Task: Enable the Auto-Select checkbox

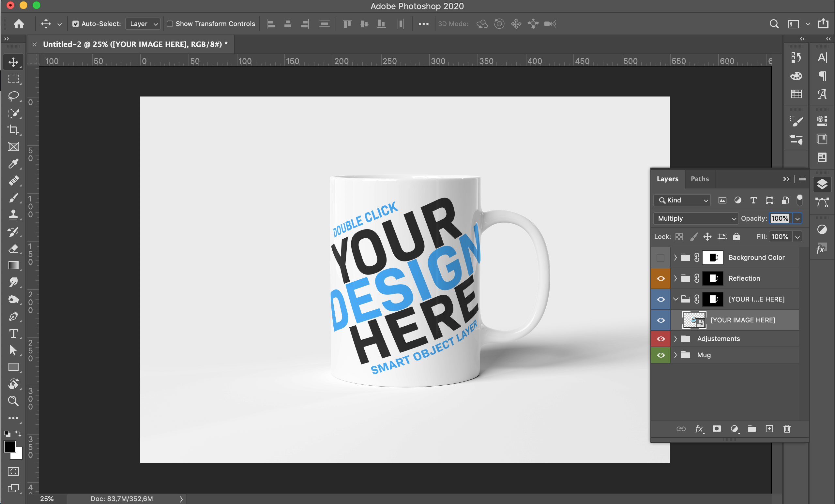Action: 75,24
